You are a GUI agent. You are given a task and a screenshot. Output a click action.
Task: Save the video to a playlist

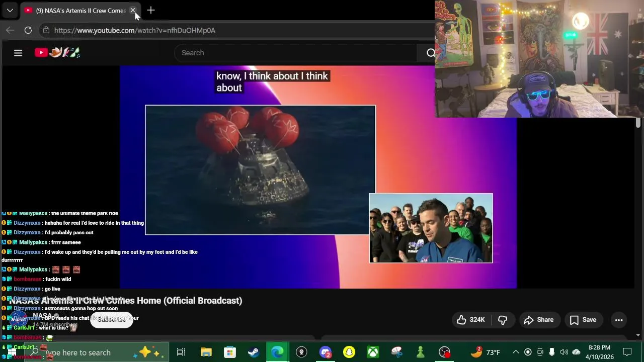[583, 320]
